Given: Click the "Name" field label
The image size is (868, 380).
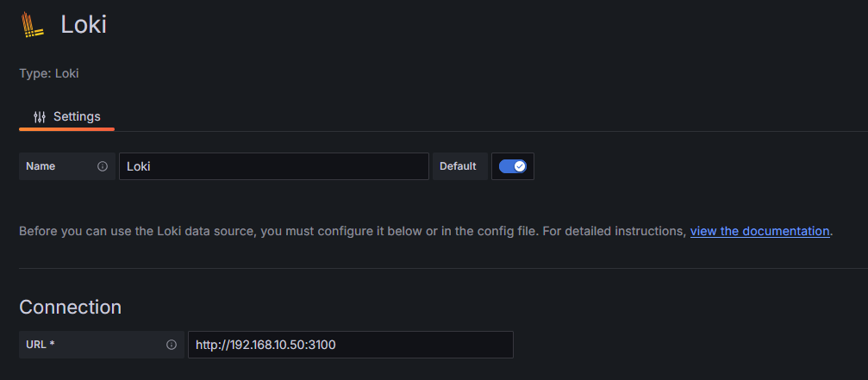Looking at the screenshot, I should click(x=41, y=166).
